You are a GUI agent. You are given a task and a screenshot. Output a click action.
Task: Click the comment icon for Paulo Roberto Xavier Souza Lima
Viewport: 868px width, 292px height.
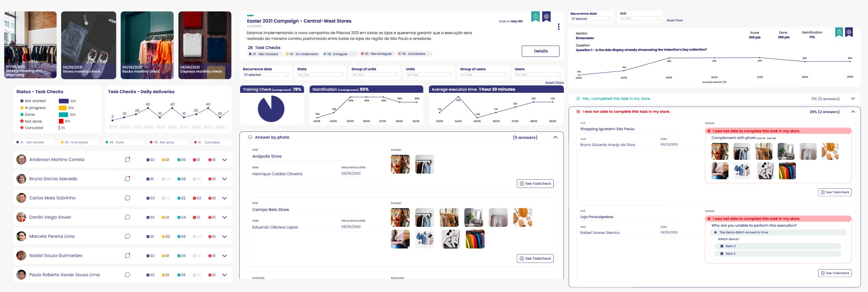click(127, 275)
